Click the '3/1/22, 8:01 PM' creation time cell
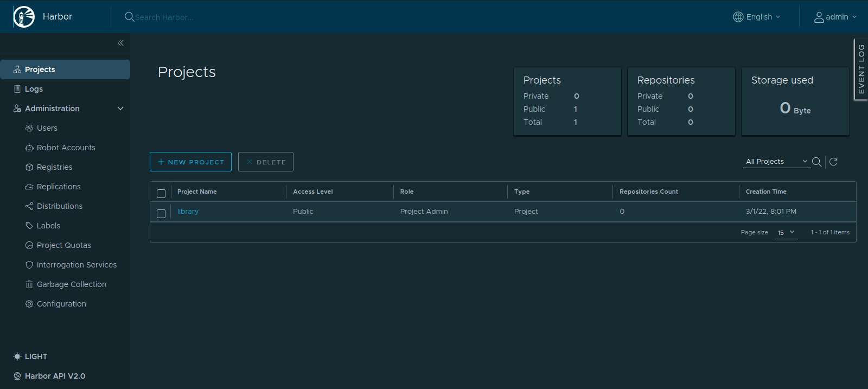 [x=771, y=212]
